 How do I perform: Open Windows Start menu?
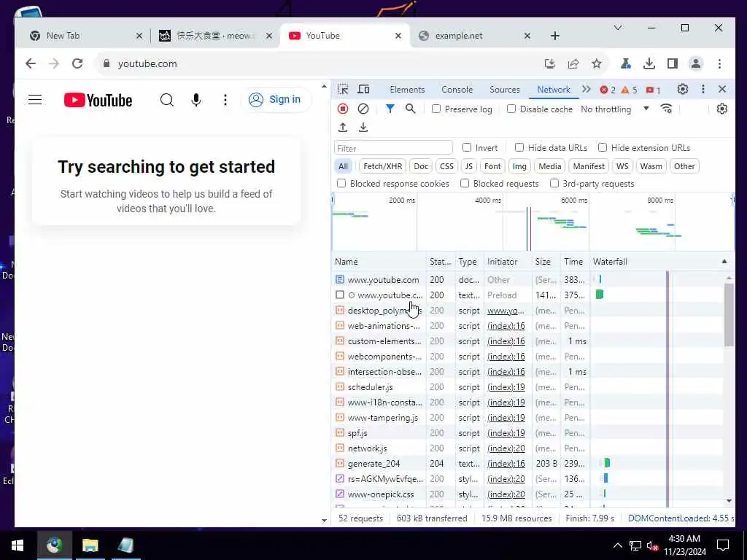[x=18, y=545]
